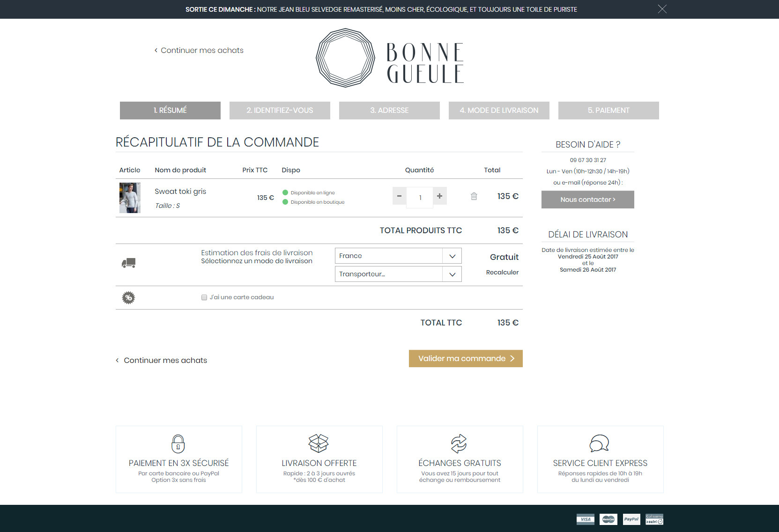Increase quantity with the plus button
The image size is (779, 532).
[x=440, y=196]
